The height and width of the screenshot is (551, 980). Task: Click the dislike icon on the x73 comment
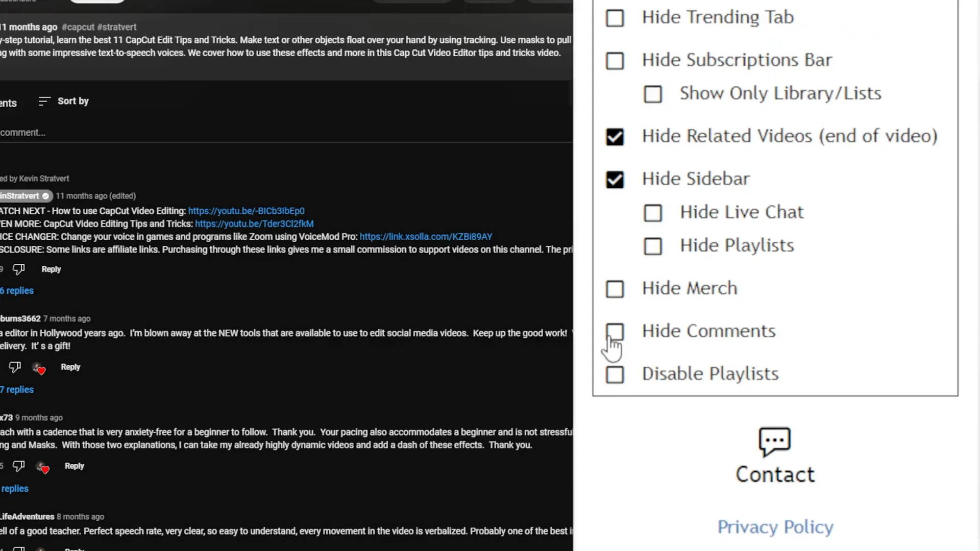click(x=18, y=466)
